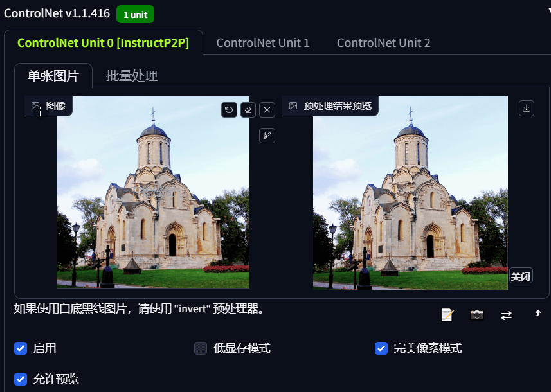
Task: Select the 单张图片 tab
Action: pyautogui.click(x=53, y=76)
